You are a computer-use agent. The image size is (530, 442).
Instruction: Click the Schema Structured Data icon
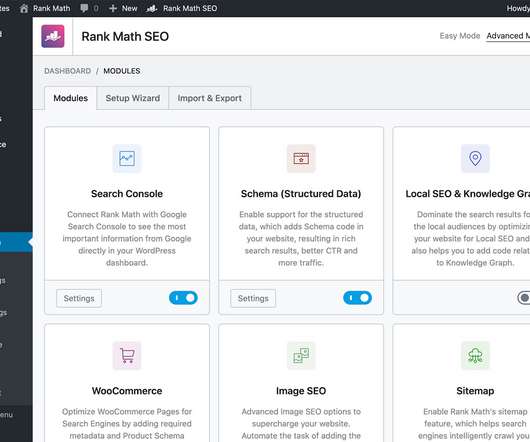[x=301, y=158]
